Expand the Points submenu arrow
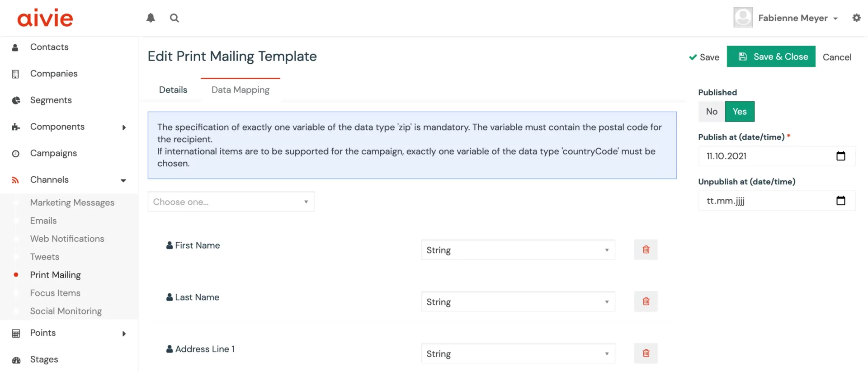868x372 pixels. tap(124, 334)
